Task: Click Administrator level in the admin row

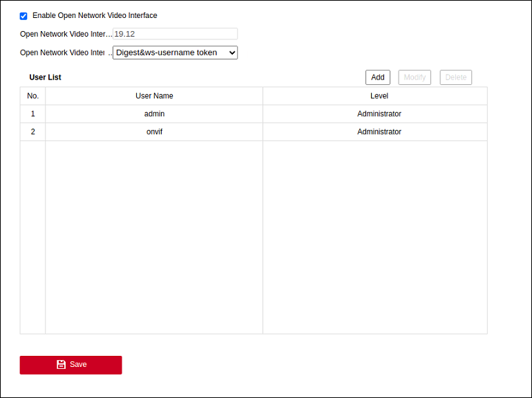Action: point(379,114)
